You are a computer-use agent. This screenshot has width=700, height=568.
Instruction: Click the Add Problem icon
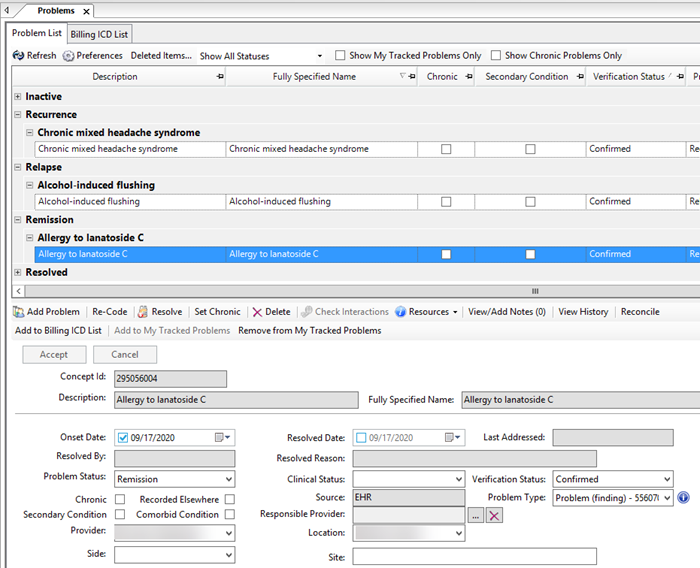tap(18, 312)
